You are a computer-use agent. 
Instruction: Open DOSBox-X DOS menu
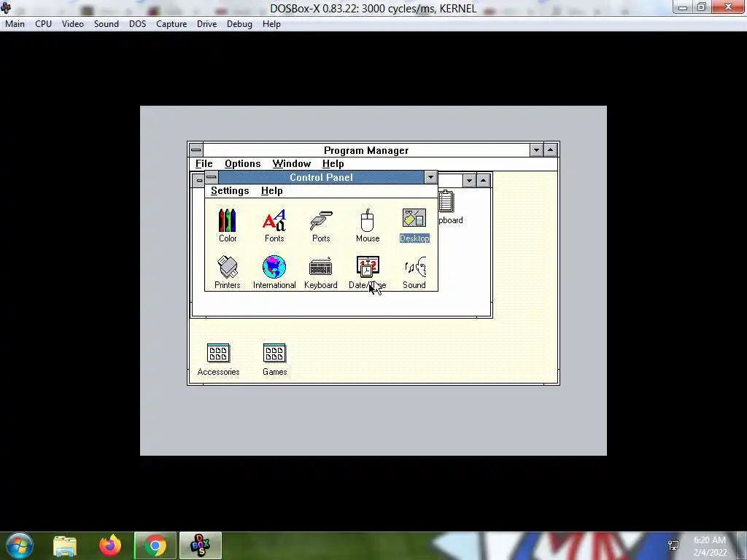click(x=137, y=24)
